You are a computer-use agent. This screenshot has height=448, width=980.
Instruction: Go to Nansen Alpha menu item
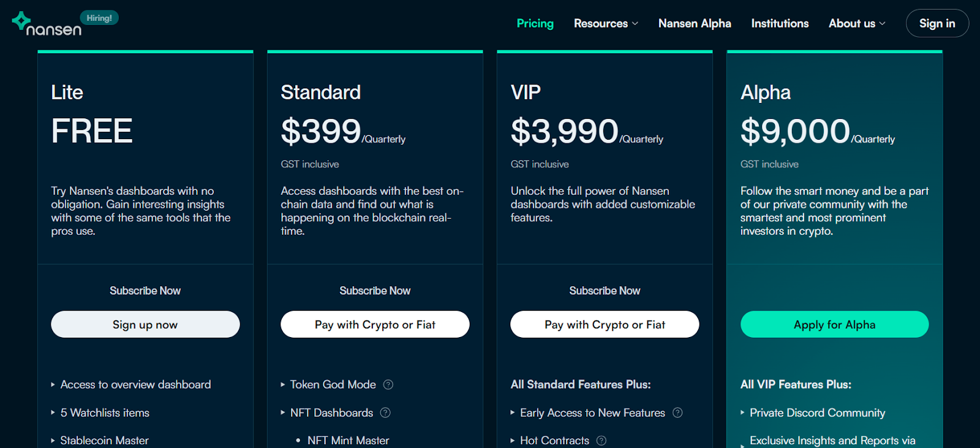pos(695,23)
